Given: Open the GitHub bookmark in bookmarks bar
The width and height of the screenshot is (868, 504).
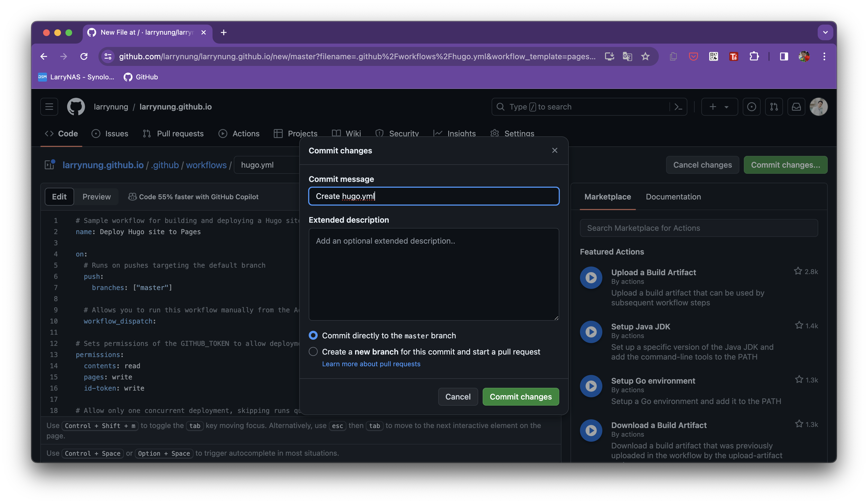Looking at the screenshot, I should click(x=141, y=77).
